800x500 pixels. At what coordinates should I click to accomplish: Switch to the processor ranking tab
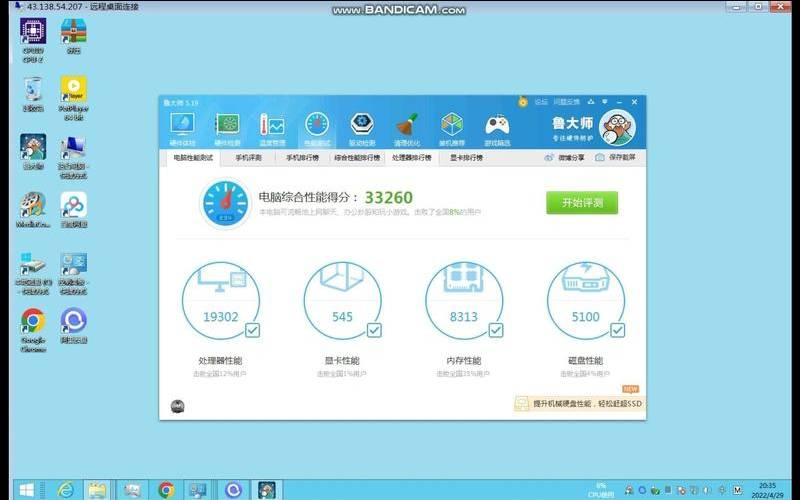pos(412,158)
